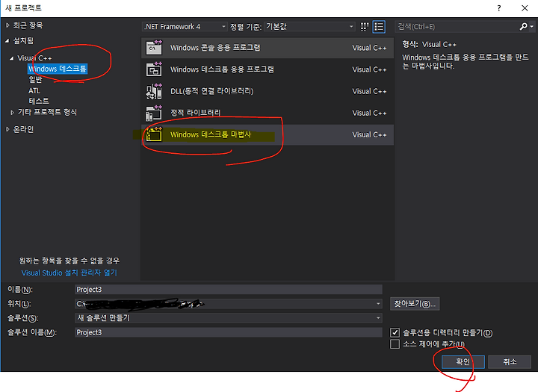The height and width of the screenshot is (392, 538).
Task: Click the help question mark button
Action: tap(499, 8)
